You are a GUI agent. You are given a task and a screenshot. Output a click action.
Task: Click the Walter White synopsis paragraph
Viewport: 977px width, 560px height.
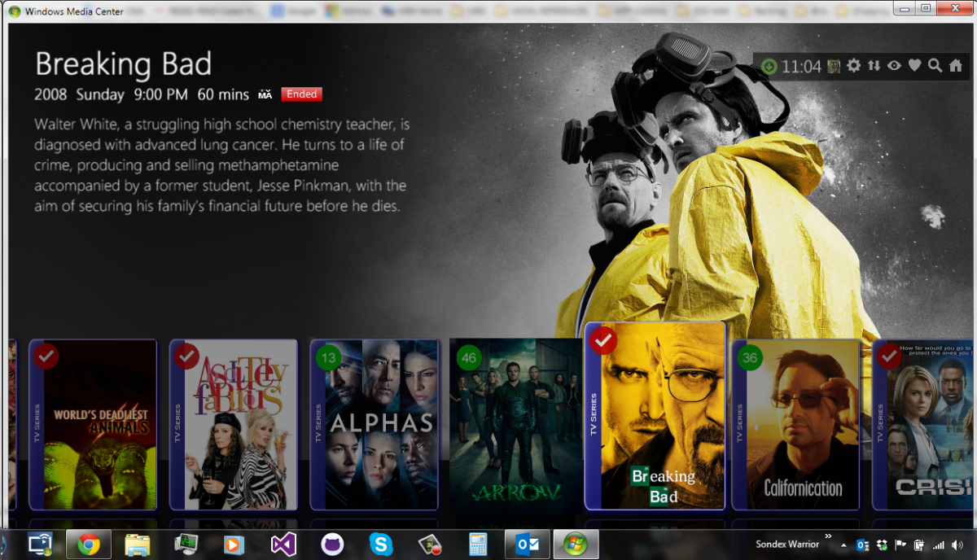[221, 165]
